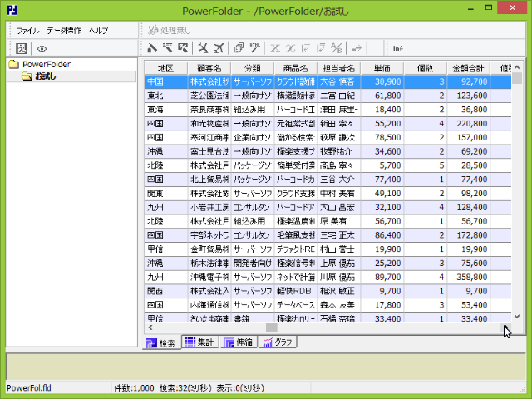Click the 地区 column header
This screenshot has width=532, height=399.
pyautogui.click(x=166, y=68)
